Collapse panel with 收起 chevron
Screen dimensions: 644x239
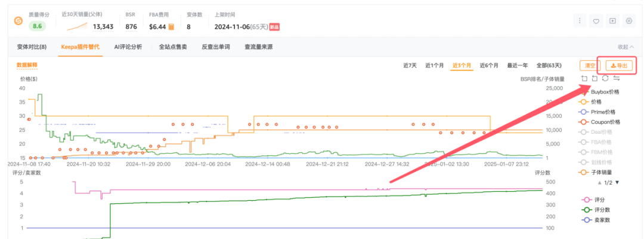click(x=626, y=47)
